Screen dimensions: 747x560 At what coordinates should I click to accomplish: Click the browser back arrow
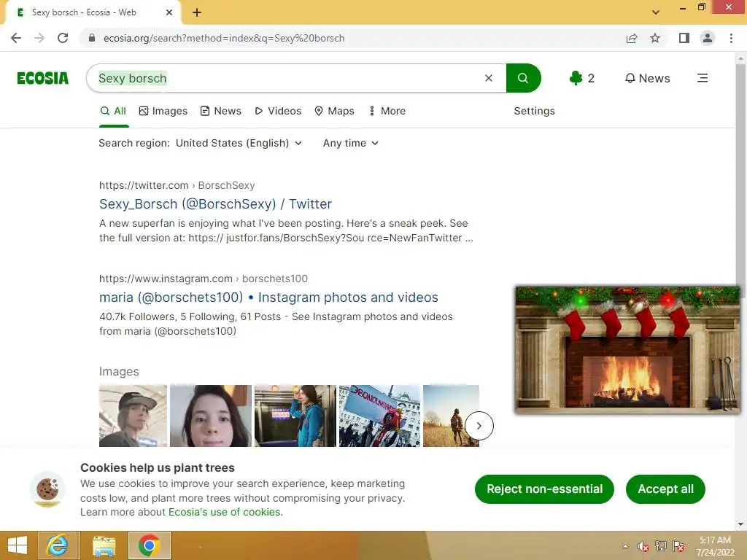pos(16,38)
